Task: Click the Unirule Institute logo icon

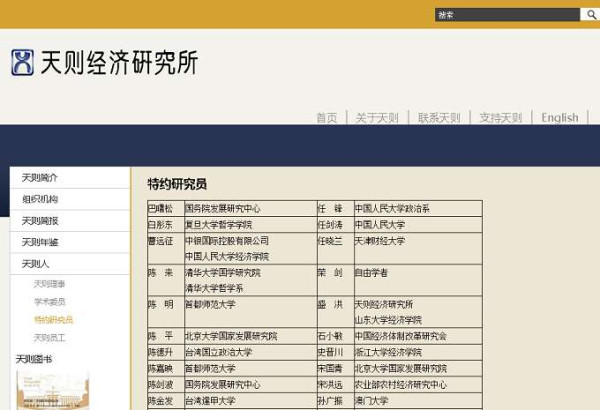Action: (22, 62)
